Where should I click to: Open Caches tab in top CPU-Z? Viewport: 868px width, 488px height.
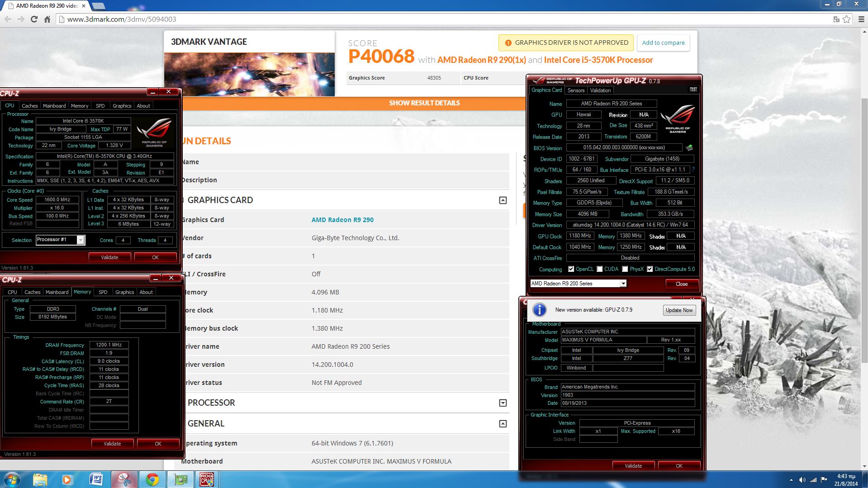click(x=30, y=106)
